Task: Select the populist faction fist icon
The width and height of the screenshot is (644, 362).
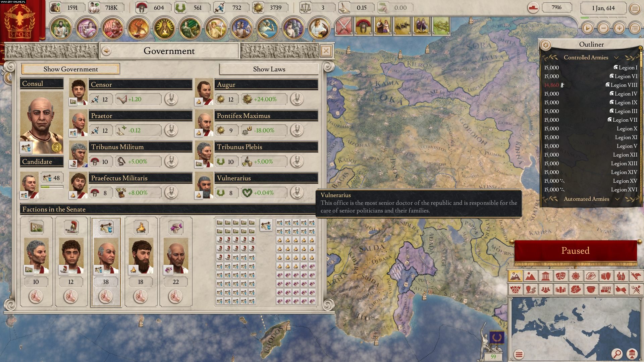Action: (176, 227)
